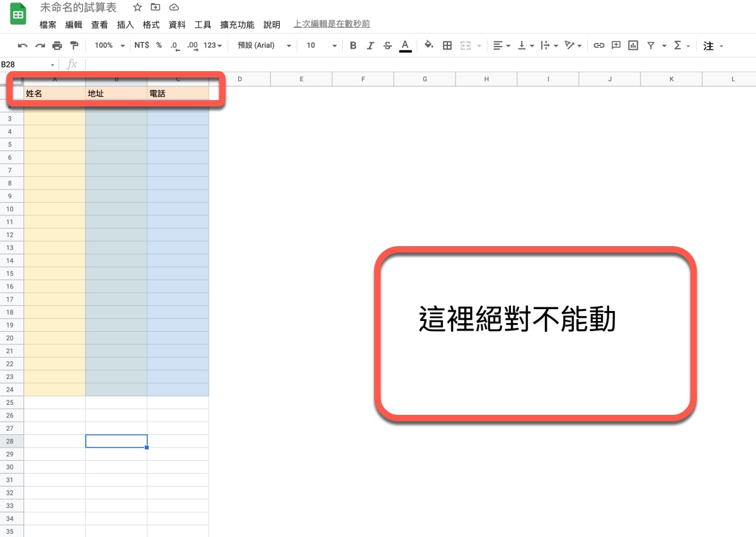Open the 資料 menu

(x=177, y=25)
